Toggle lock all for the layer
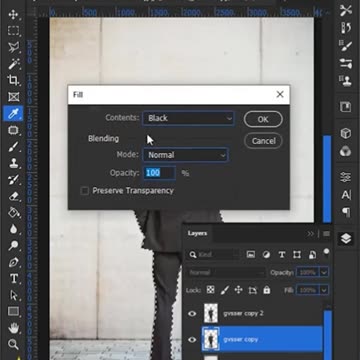Viewport: 360px width, 360px height. pyautogui.click(x=267, y=290)
